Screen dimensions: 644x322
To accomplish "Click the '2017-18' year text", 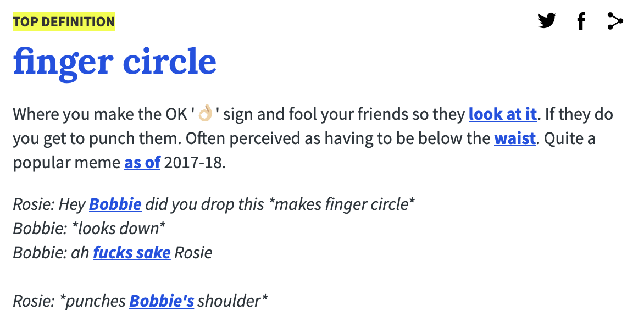I will pos(195,163).
